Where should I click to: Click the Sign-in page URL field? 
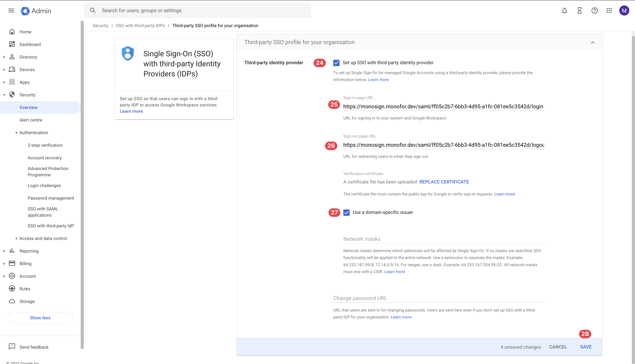tap(443, 106)
